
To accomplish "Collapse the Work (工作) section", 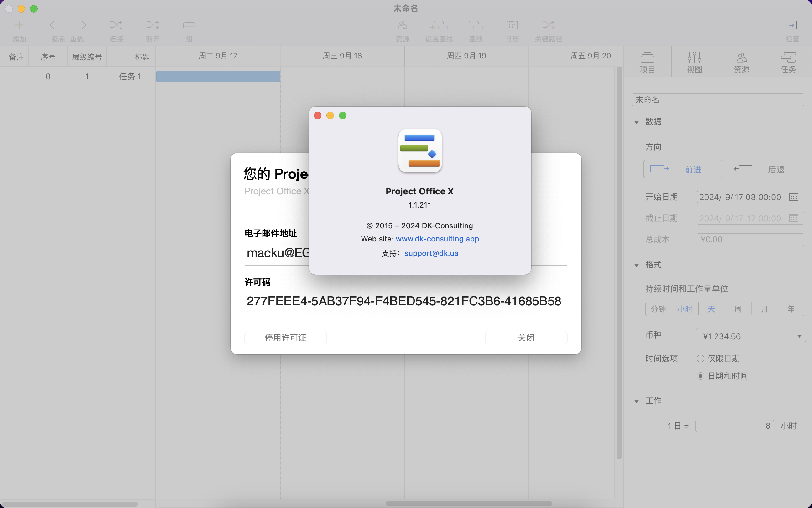I will click(636, 401).
